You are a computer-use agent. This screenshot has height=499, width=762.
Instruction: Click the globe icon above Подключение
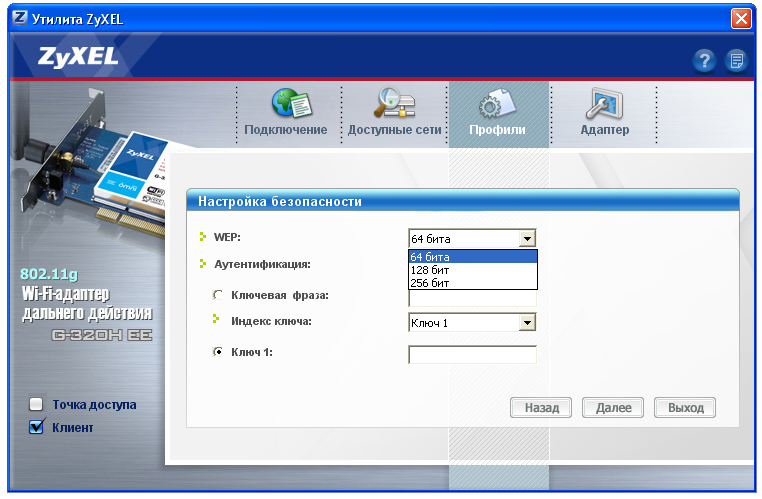[292, 103]
